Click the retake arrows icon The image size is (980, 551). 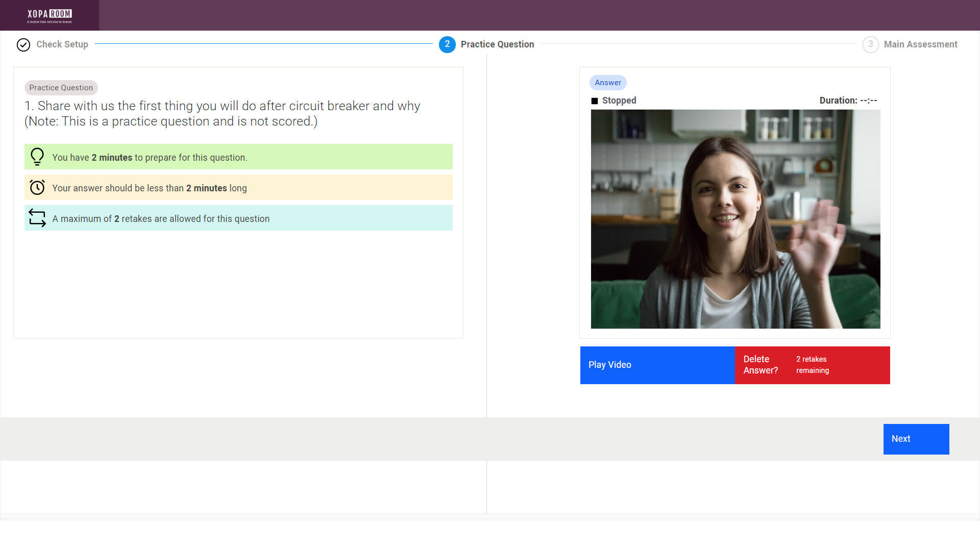[37, 218]
